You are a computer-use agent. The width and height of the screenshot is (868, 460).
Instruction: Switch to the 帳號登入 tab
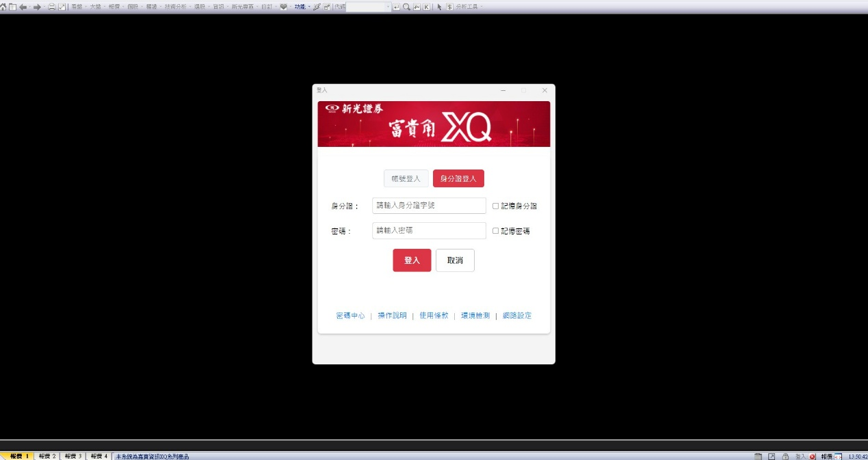[x=406, y=178]
